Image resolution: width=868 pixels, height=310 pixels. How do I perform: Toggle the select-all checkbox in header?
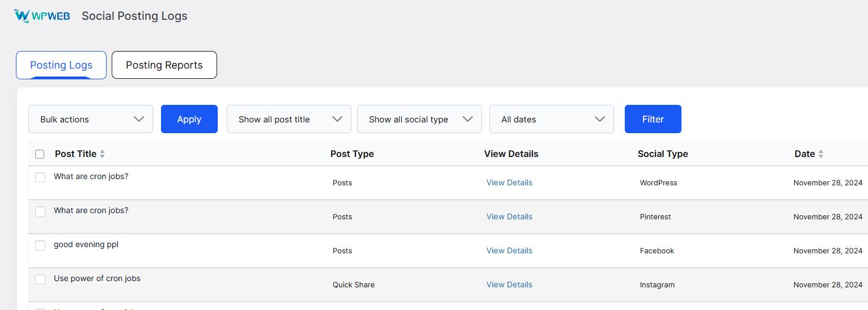point(40,154)
